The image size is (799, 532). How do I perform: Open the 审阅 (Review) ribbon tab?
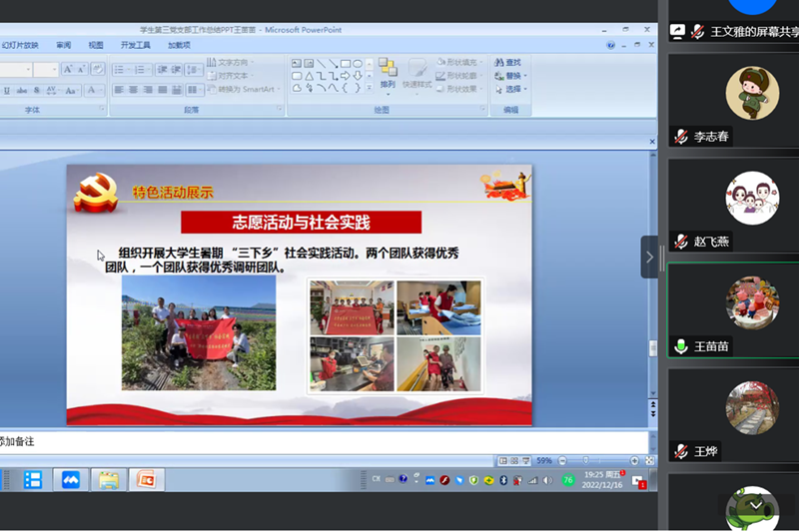tap(63, 45)
